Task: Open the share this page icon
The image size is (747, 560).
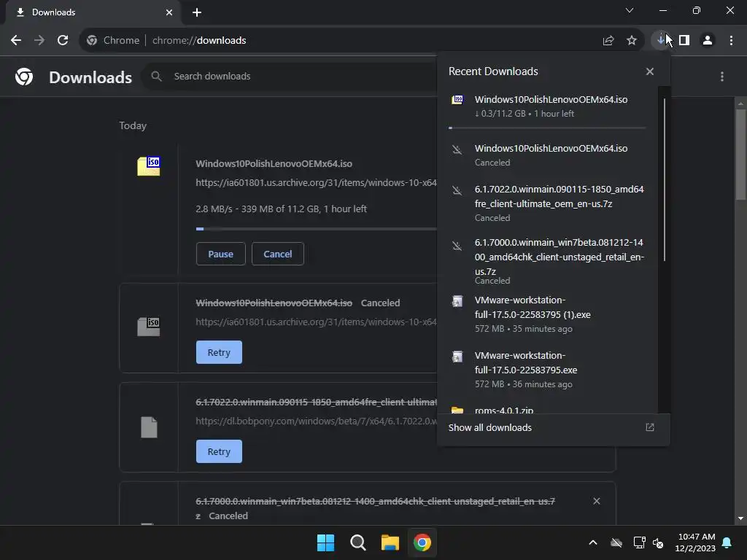Action: (x=608, y=41)
